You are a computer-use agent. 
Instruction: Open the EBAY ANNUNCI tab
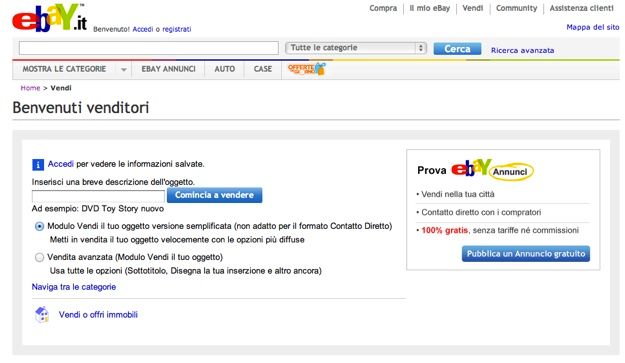[x=168, y=69]
